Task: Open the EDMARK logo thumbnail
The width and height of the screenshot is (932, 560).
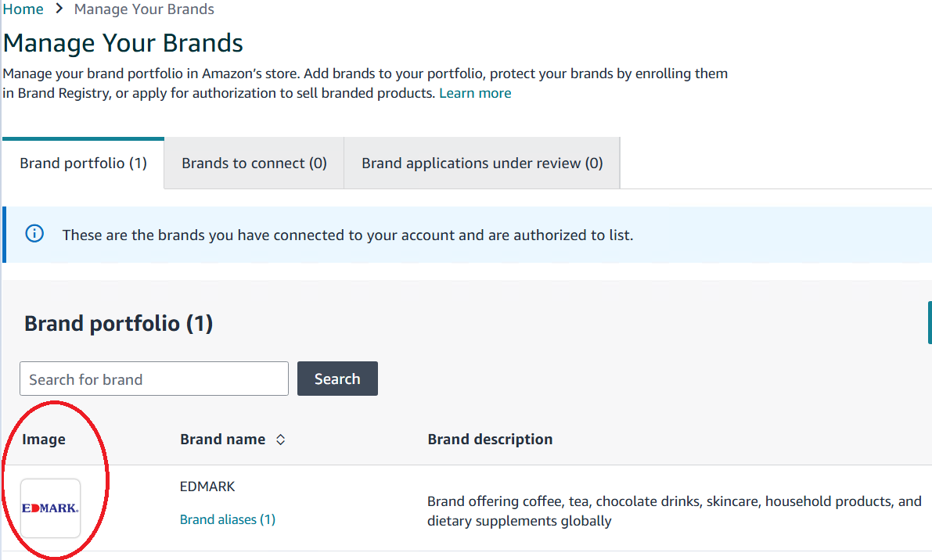Action: coord(51,508)
